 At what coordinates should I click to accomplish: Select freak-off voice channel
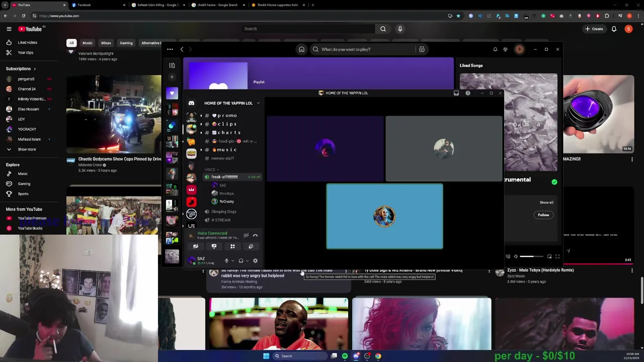pyautogui.click(x=232, y=177)
